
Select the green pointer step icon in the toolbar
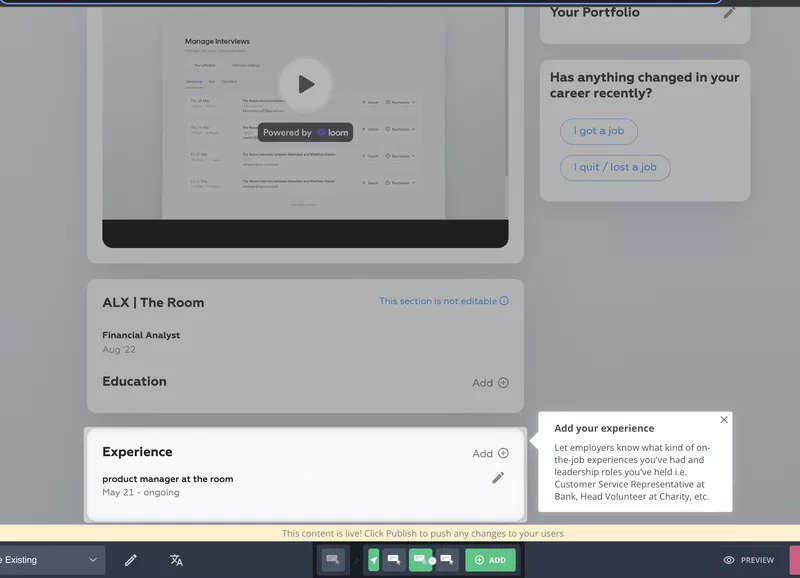(x=373, y=560)
